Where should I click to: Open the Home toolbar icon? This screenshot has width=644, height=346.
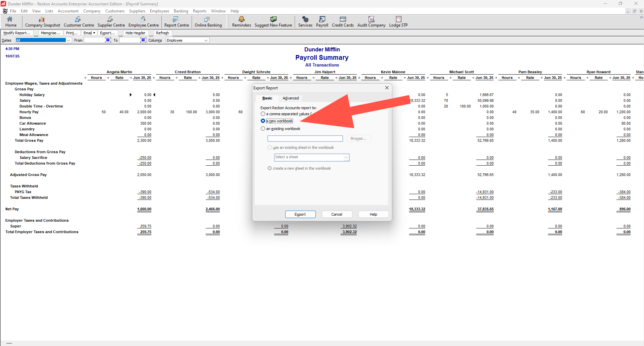11,22
